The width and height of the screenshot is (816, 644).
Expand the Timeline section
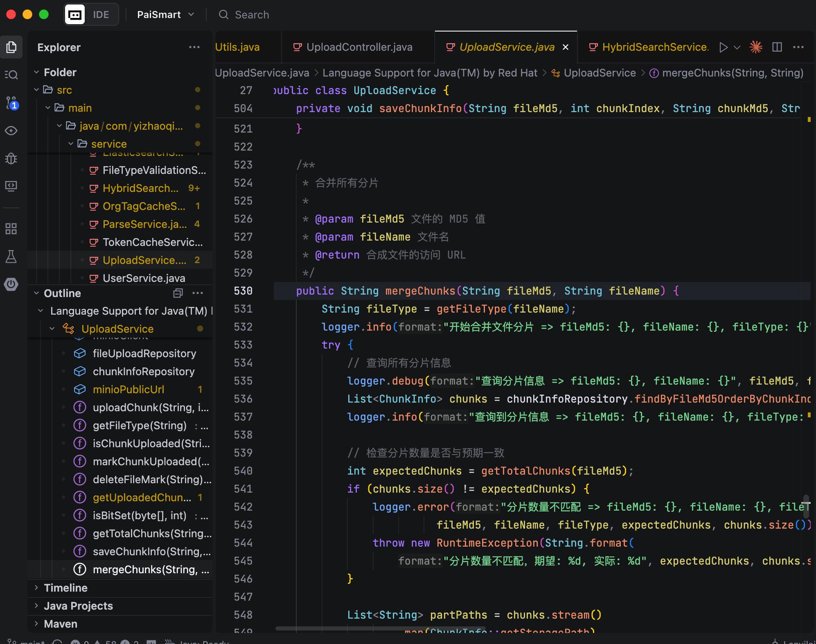coord(65,588)
